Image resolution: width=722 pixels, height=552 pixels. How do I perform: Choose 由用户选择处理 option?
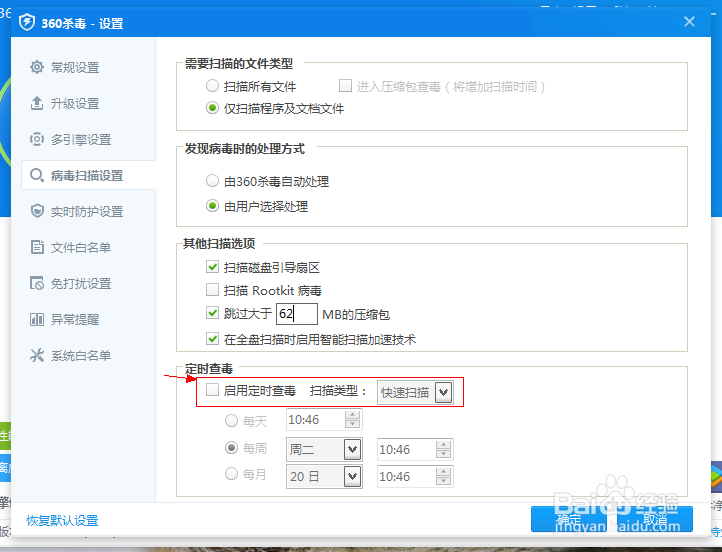pos(212,206)
